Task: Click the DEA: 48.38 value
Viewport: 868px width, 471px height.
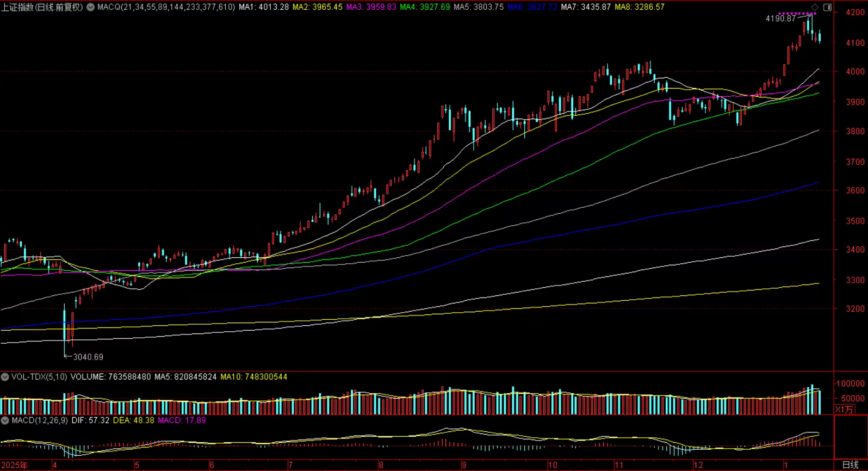Action: [134, 420]
